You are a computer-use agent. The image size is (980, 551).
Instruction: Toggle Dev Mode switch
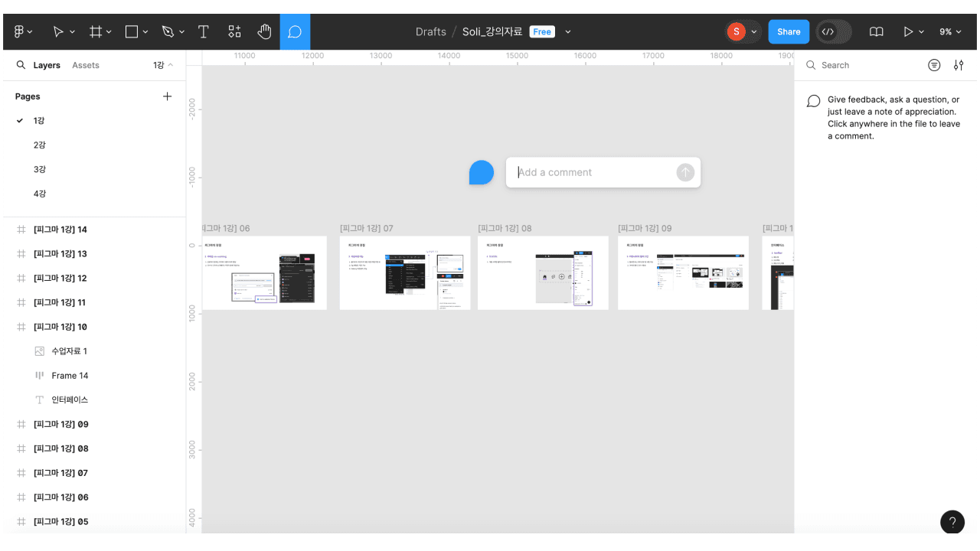click(x=833, y=32)
